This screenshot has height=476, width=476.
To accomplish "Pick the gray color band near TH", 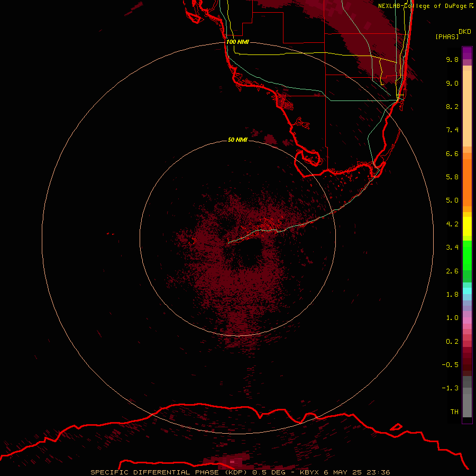I will click(x=467, y=406).
